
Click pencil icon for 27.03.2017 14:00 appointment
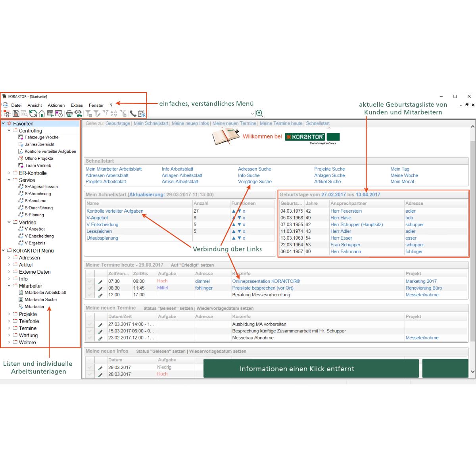pyautogui.click(x=100, y=324)
